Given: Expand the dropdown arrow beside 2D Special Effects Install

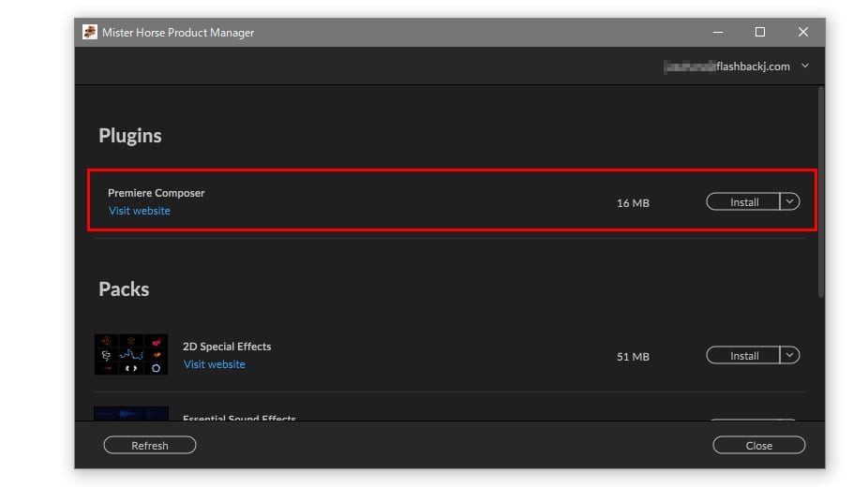Looking at the screenshot, I should 789,355.
